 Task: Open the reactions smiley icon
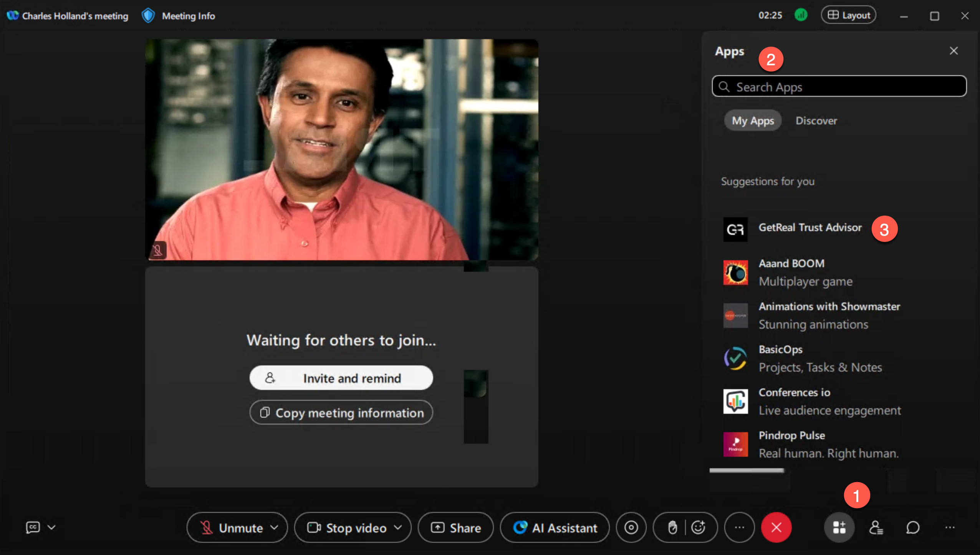698,527
